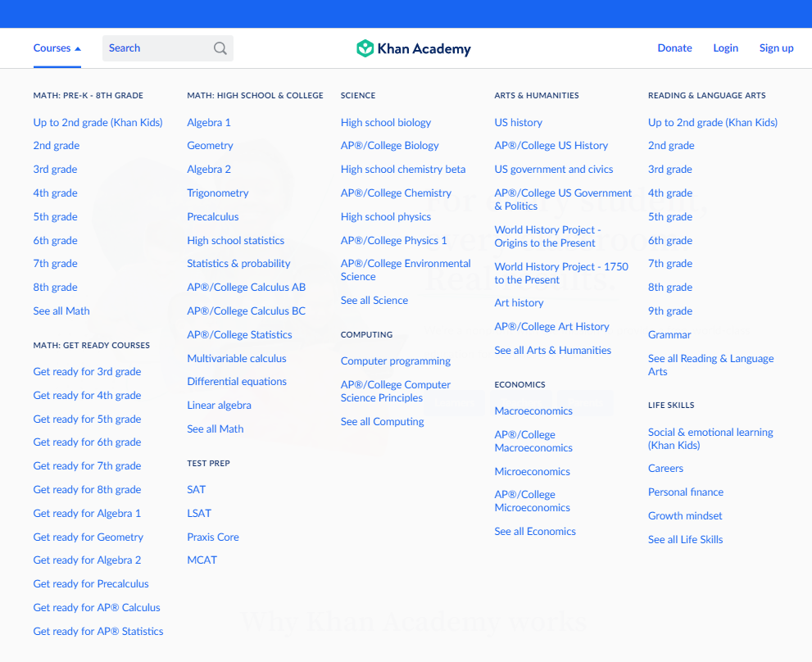Image resolution: width=812 pixels, height=662 pixels.
Task: Select 3rd grade math course
Action: 55,170
